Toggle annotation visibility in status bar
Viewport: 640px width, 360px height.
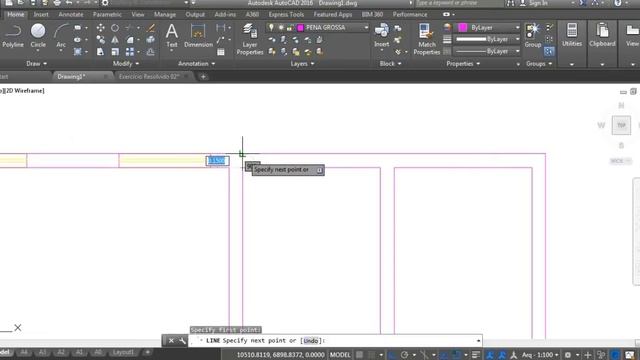pos(490,355)
